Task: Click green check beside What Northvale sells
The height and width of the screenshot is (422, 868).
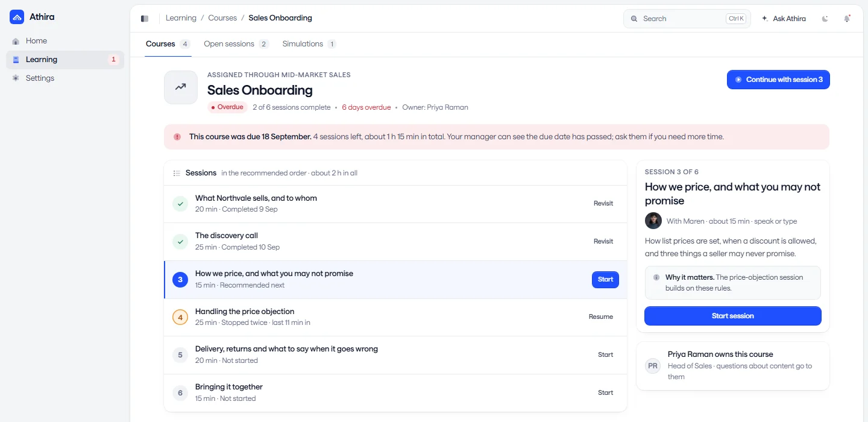Action: click(x=180, y=204)
